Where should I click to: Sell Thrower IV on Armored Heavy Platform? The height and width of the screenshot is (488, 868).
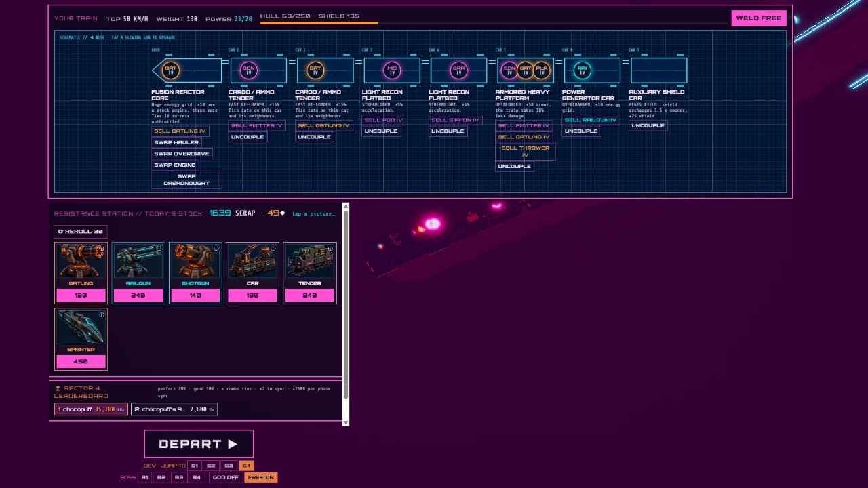(526, 151)
